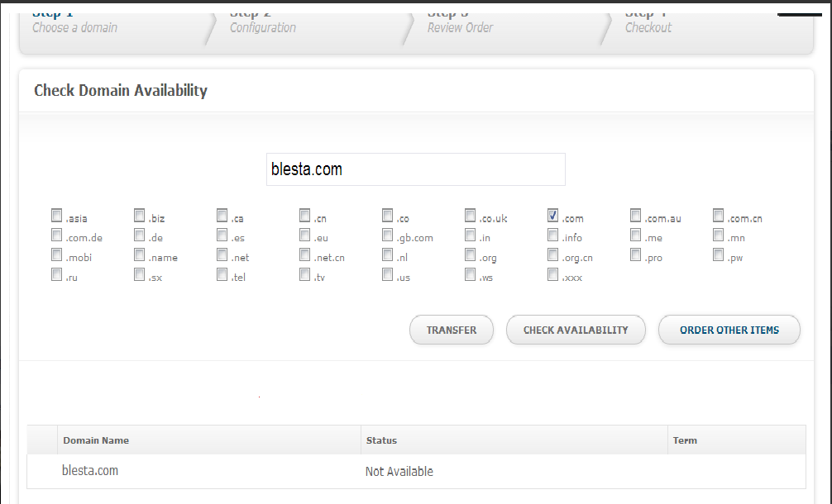The height and width of the screenshot is (504, 832).
Task: Check the .com.de extension checkbox
Action: pyautogui.click(x=57, y=235)
